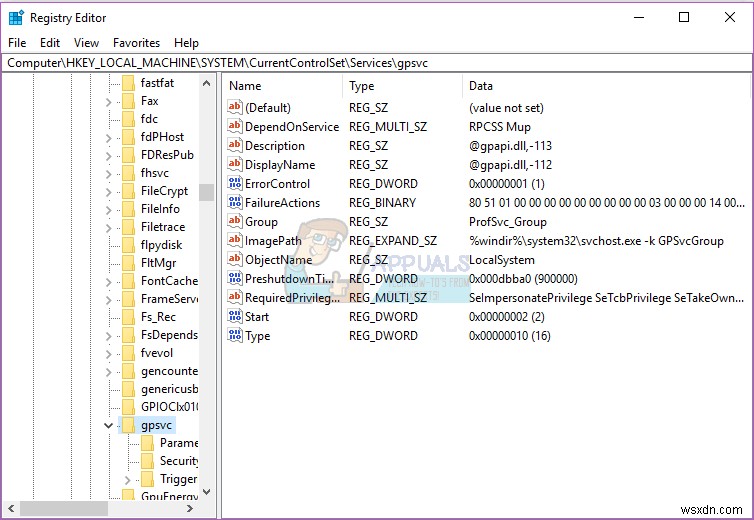Click the fhsvc folder icon

point(128,173)
